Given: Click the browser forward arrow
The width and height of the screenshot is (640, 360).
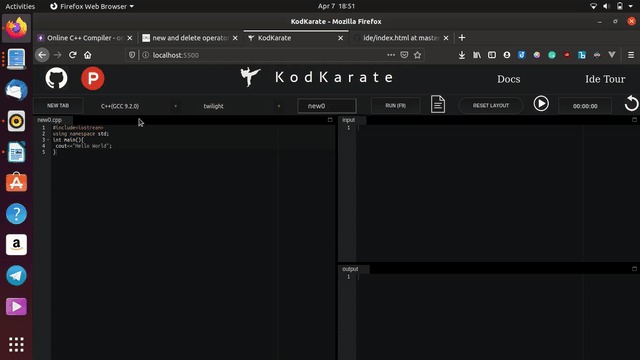Looking at the screenshot, I should pos(58,55).
